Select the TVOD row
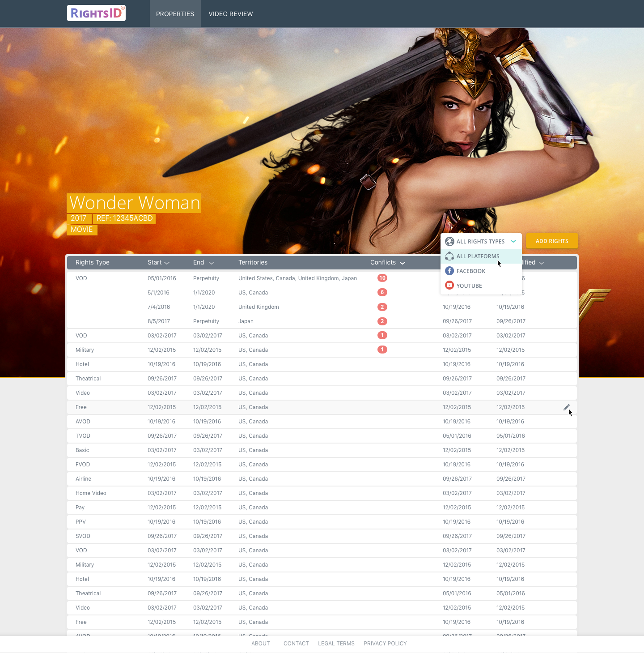 pos(322,436)
